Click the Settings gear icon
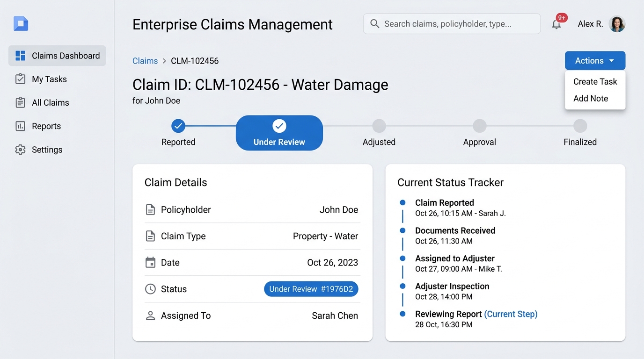The image size is (644, 359). click(20, 150)
